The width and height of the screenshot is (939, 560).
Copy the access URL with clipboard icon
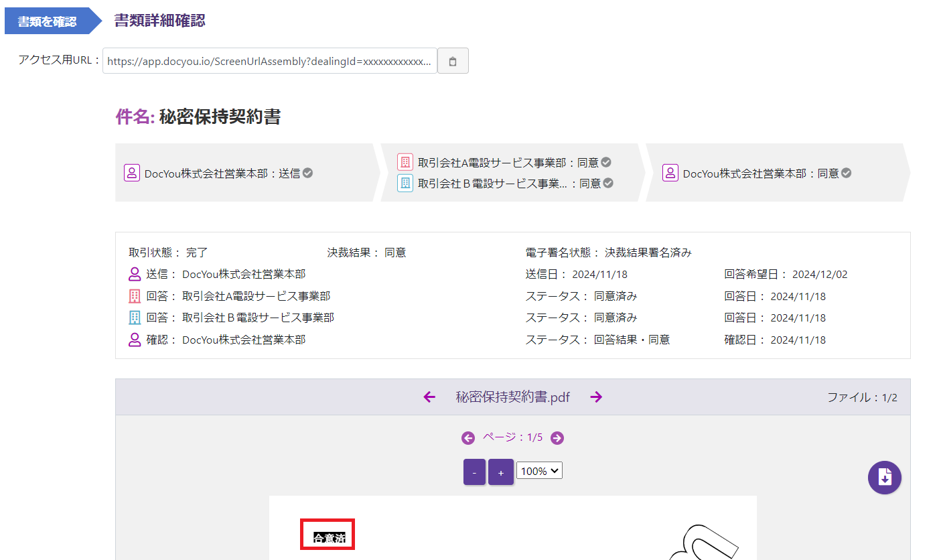coord(453,61)
